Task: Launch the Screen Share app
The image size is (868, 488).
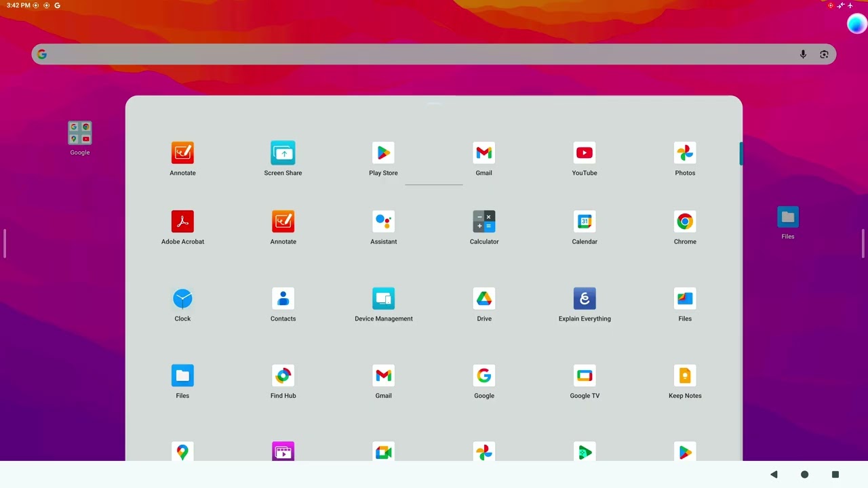Action: [x=283, y=153]
